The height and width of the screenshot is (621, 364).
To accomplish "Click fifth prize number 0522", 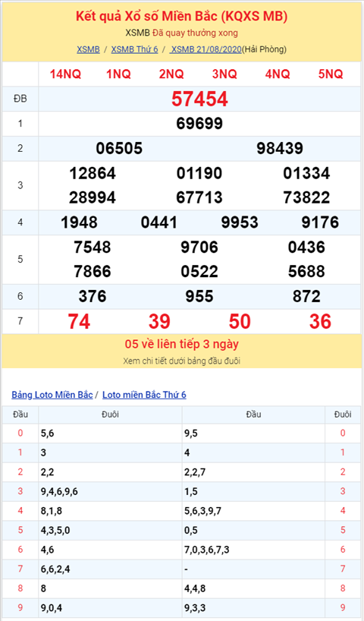I will (199, 272).
